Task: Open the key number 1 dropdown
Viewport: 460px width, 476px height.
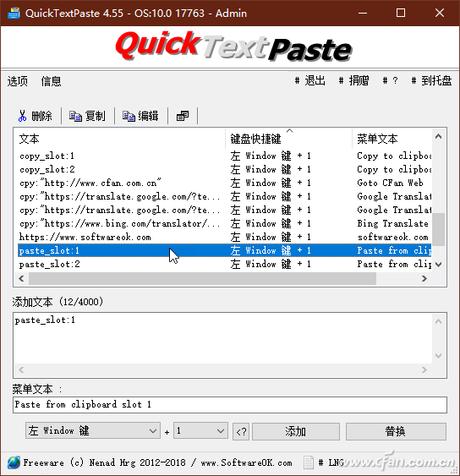Action: coord(200,430)
